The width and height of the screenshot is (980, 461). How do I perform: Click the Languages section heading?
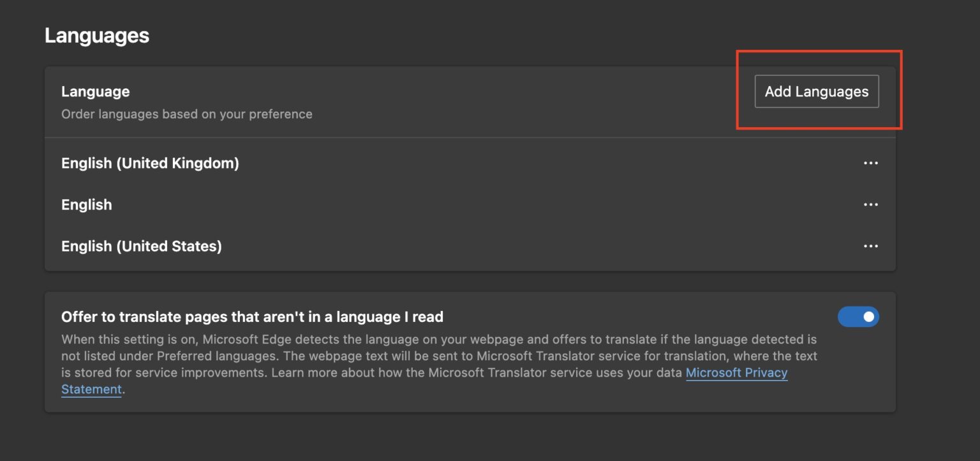click(96, 35)
